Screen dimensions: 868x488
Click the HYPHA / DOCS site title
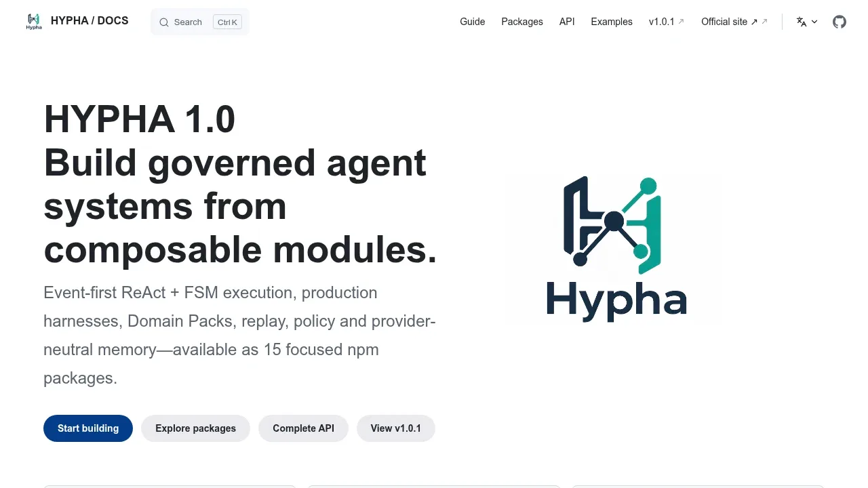90,21
